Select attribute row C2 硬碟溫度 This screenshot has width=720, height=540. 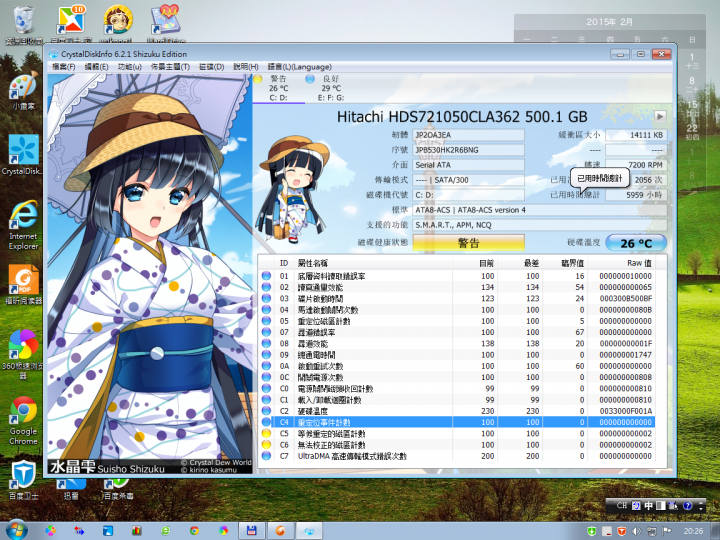pyautogui.click(x=457, y=411)
